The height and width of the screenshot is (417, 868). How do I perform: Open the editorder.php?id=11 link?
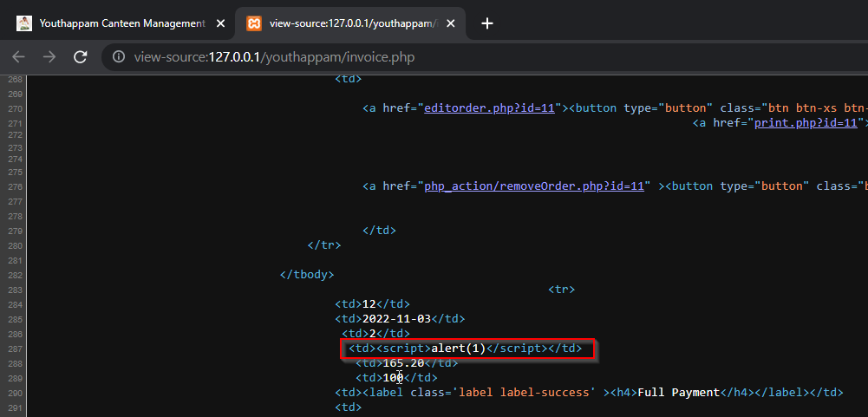(489, 108)
